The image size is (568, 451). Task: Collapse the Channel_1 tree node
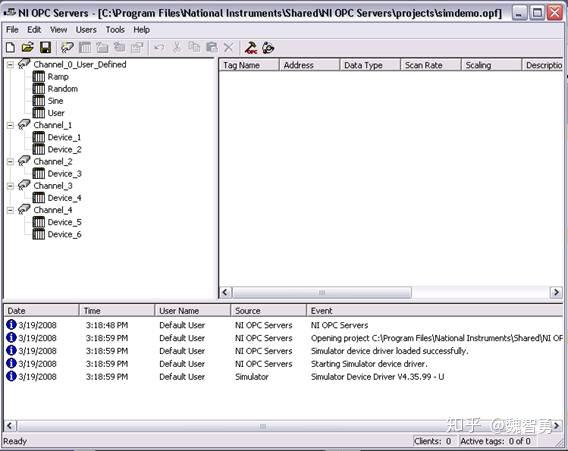[x=11, y=125]
